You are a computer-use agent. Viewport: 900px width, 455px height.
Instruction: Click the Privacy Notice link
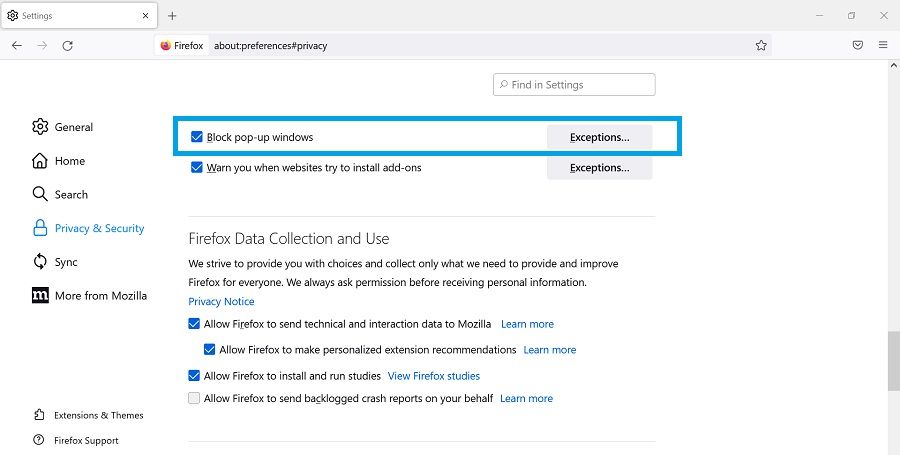[x=221, y=301]
